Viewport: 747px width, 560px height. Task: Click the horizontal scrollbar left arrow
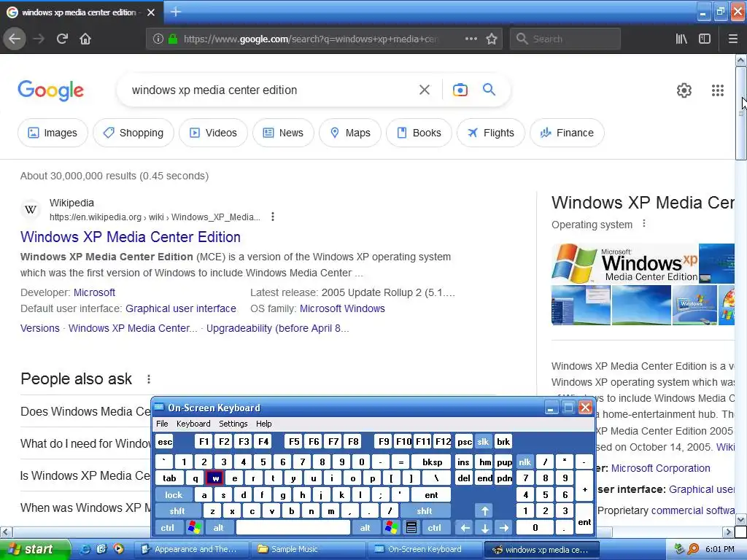[x=6, y=532]
